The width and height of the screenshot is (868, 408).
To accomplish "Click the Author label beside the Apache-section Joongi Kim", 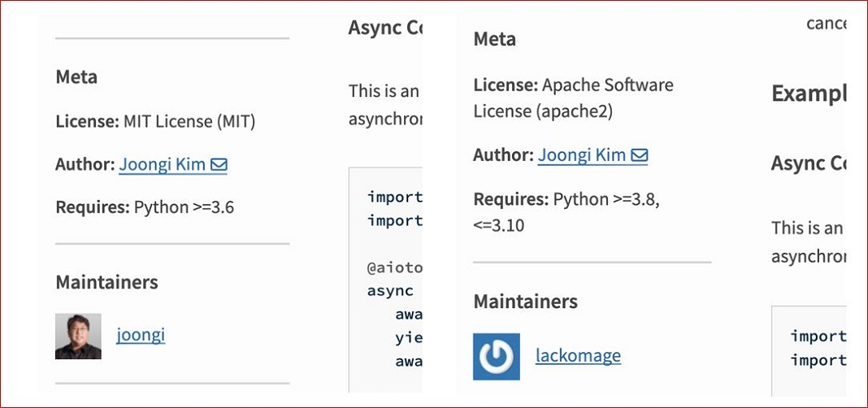I will click(503, 155).
